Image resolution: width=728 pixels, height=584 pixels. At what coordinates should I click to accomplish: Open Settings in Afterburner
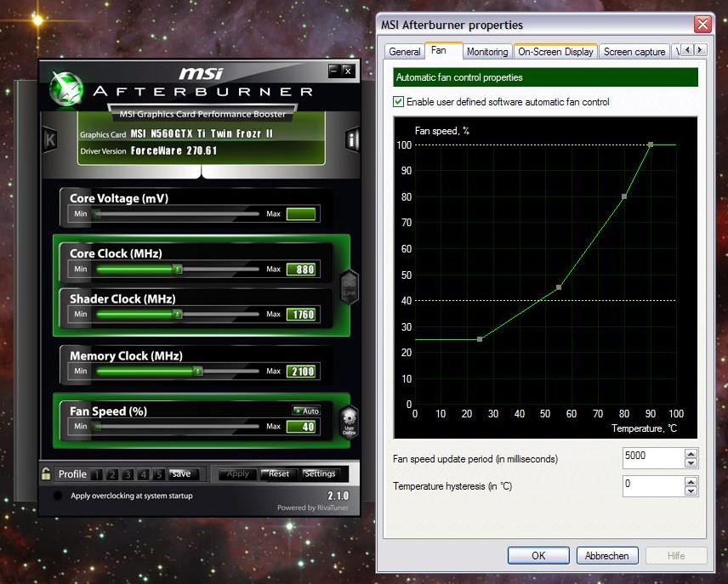(320, 473)
